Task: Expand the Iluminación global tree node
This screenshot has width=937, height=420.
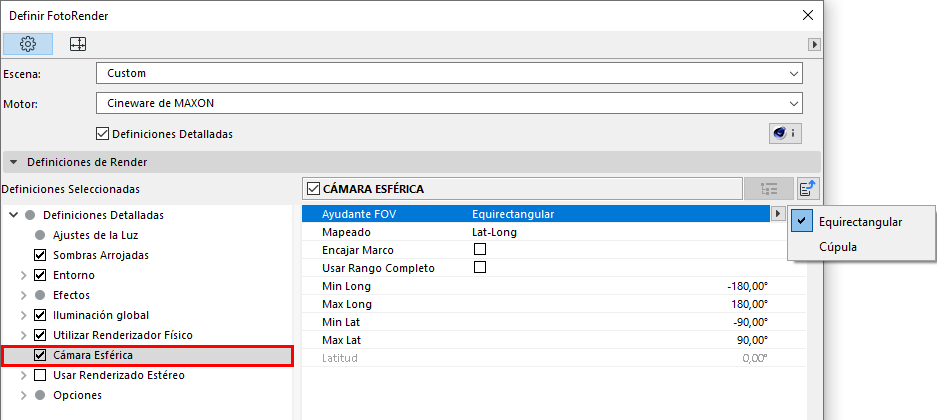Action: (23, 315)
